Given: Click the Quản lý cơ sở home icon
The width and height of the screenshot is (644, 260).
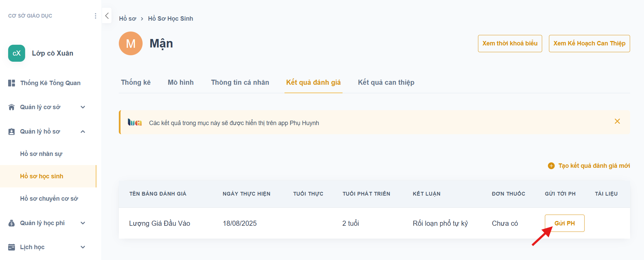Looking at the screenshot, I should coord(12,107).
